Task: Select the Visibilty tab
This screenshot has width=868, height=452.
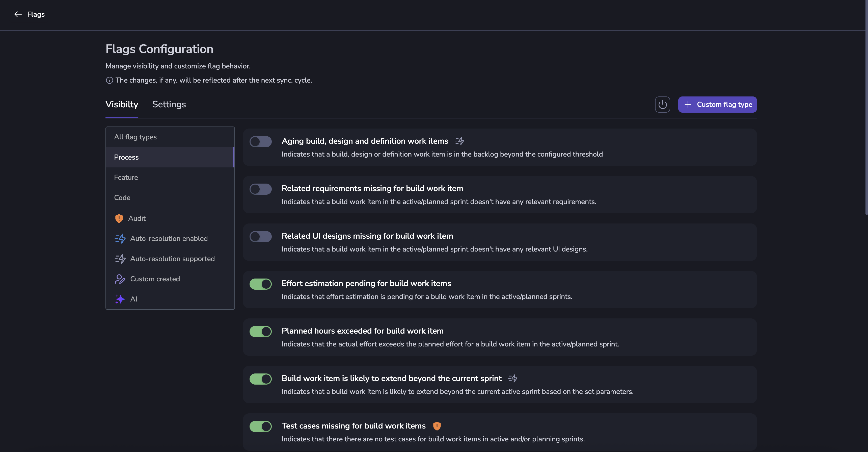Action: click(x=122, y=105)
